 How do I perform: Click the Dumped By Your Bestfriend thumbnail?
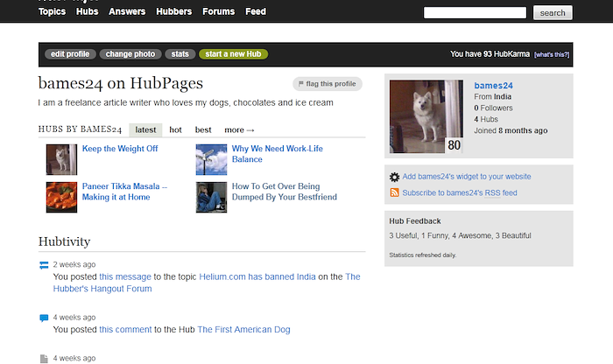(x=212, y=197)
